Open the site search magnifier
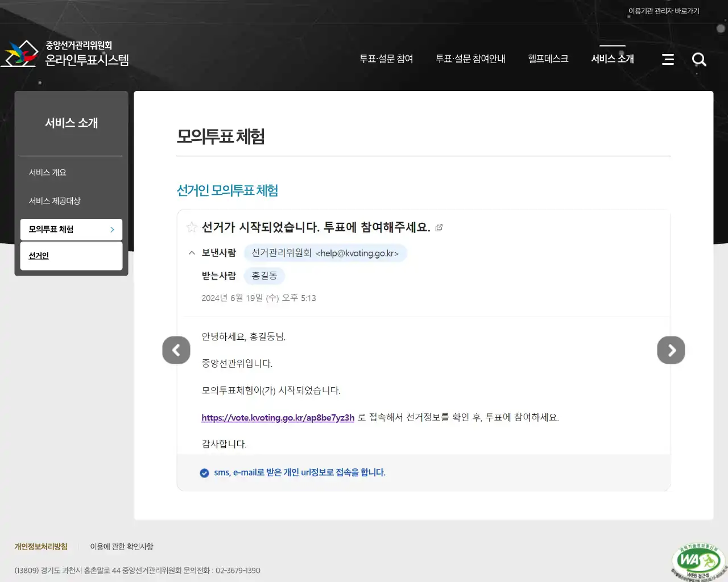This screenshot has width=728, height=582. tap(699, 59)
